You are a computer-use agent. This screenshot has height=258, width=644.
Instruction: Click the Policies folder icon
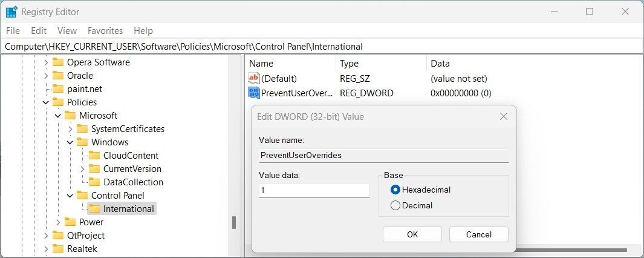pos(58,102)
